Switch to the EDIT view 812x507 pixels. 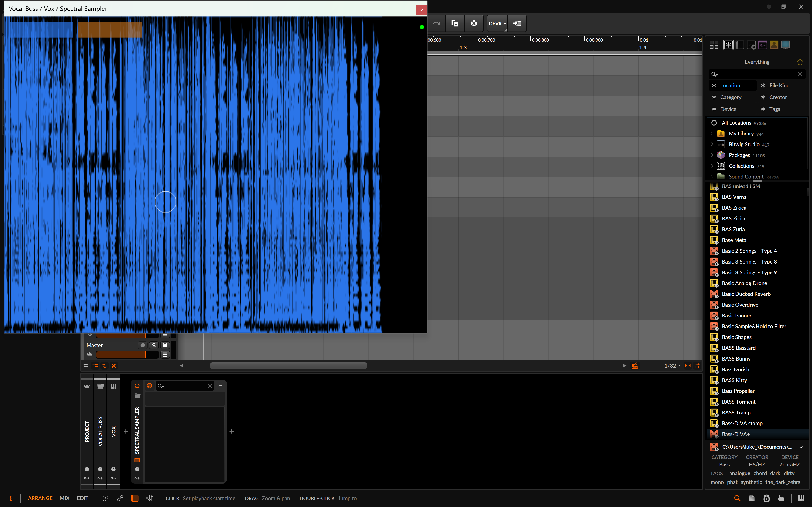82,498
